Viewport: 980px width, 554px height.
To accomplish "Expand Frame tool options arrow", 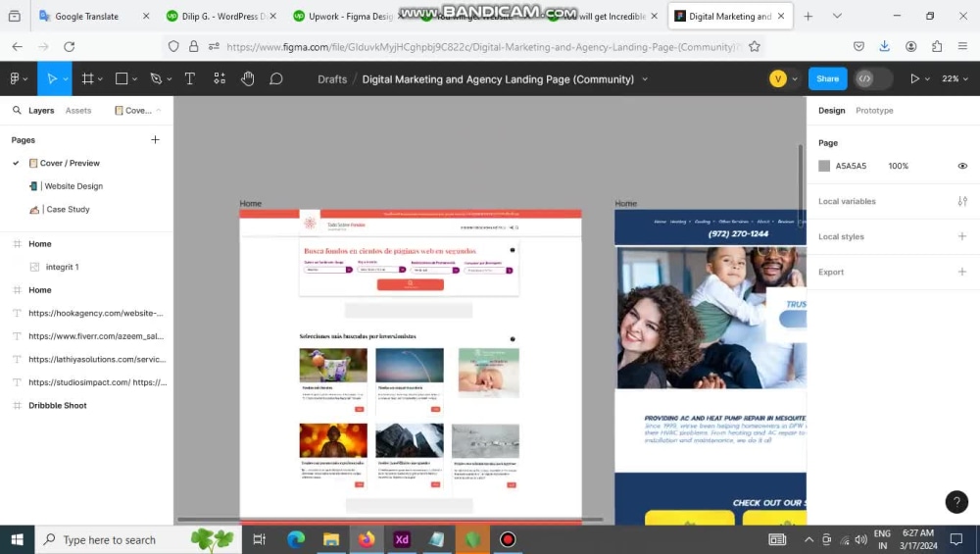I will pos(100,79).
